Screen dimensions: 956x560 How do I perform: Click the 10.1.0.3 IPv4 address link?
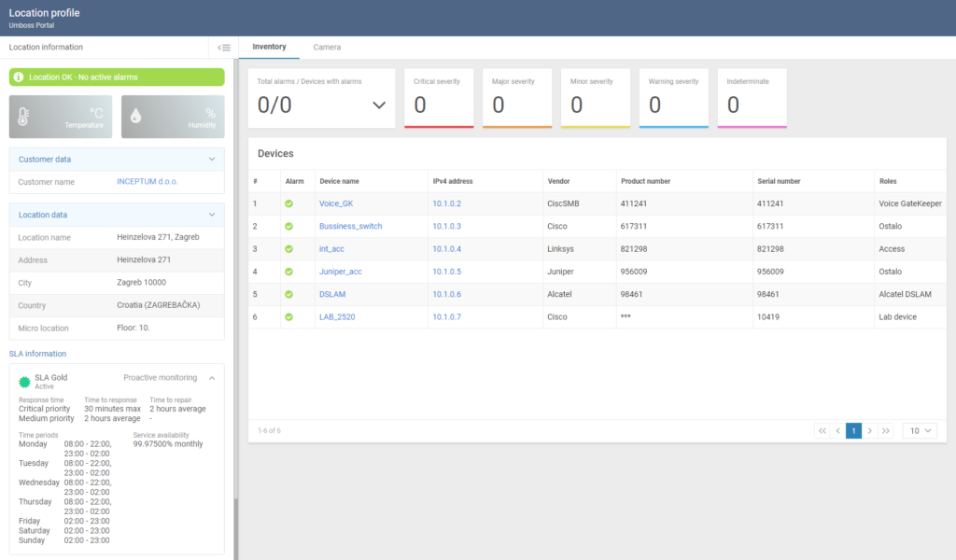click(x=446, y=226)
